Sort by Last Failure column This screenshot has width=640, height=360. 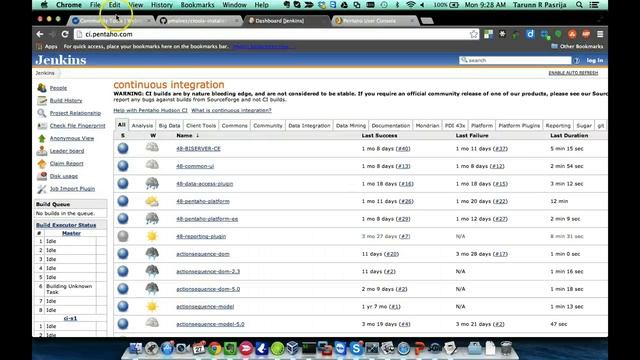pos(472,136)
